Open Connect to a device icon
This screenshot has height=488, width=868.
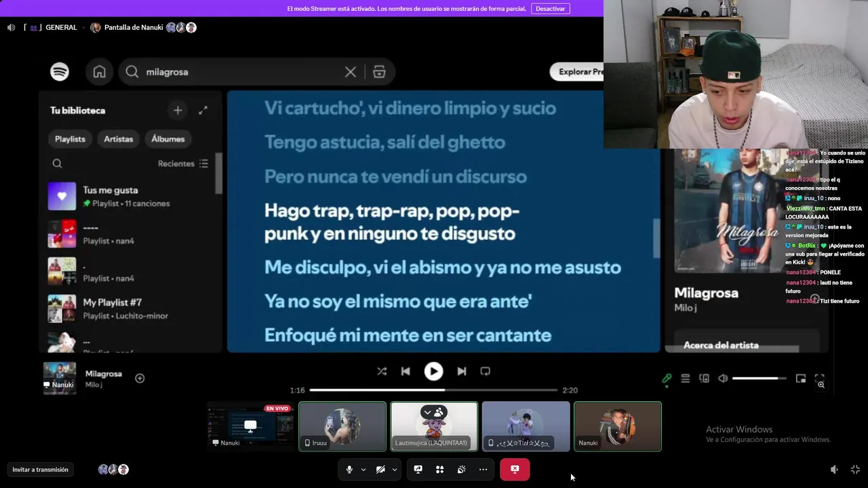pos(705,379)
